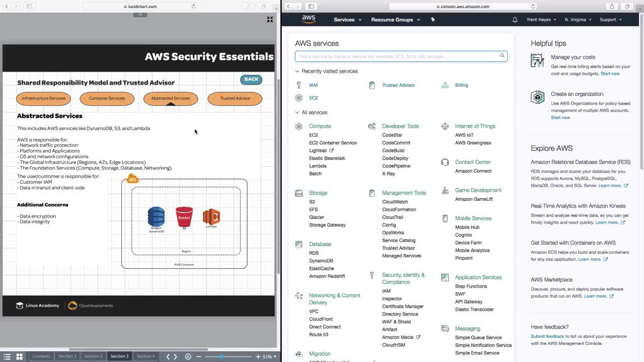644x362 pixels.
Task: Go to the next Lucidchart slide
Action: coord(175,356)
